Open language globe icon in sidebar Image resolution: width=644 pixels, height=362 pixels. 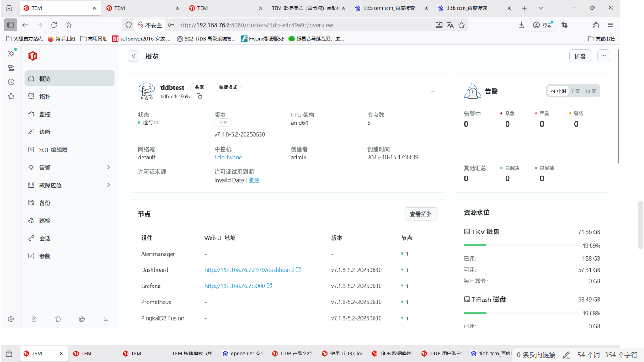point(82,319)
